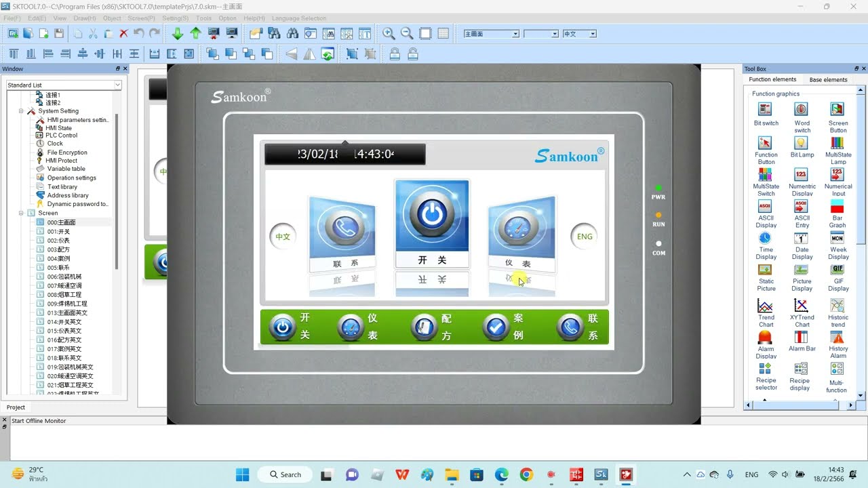Screen dimensions: 868x488
Task: Pick the Alarm Bar element
Action: [x=802, y=341]
